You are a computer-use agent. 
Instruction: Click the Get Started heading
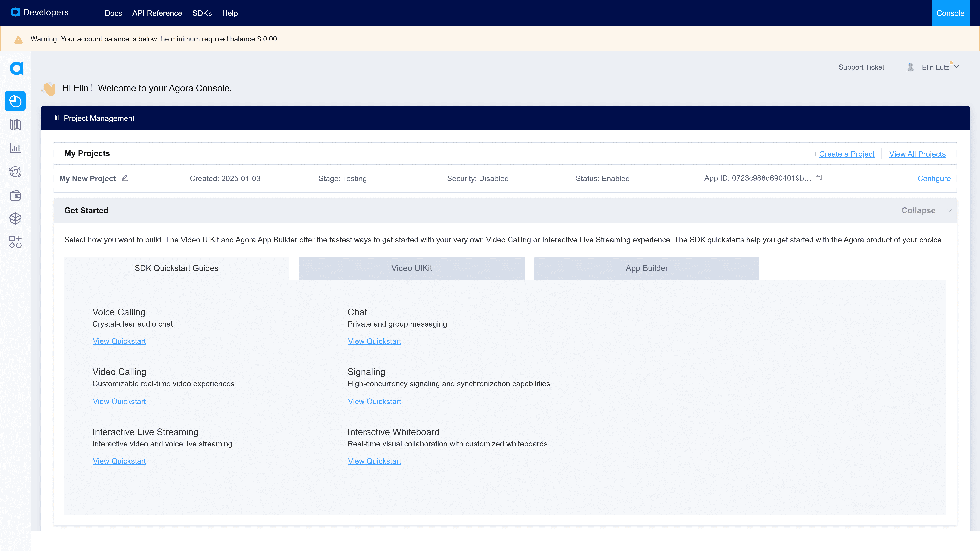pyautogui.click(x=86, y=211)
